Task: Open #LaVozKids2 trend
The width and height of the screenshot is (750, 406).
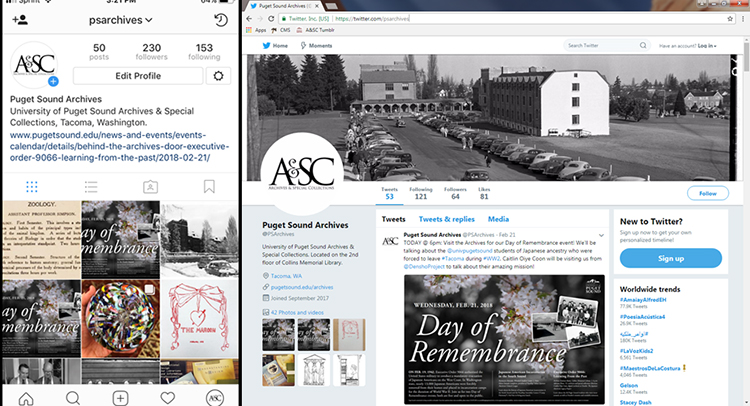Action: coord(636,351)
